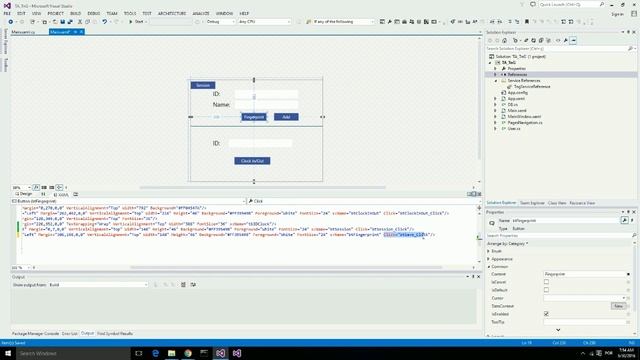The height and width of the screenshot is (360, 640).
Task: Select the Add button in designer
Action: tap(286, 117)
